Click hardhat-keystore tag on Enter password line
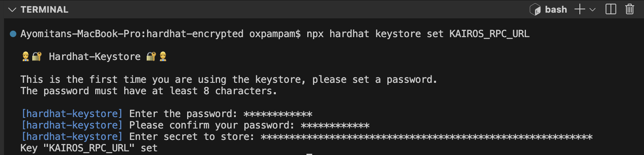 72,114
